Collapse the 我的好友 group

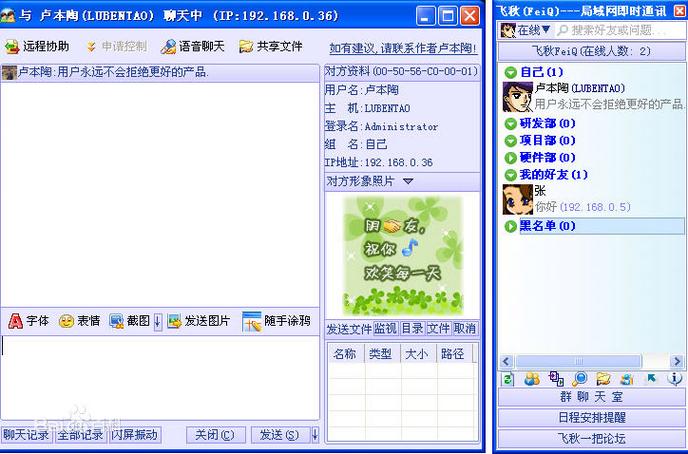tap(510, 175)
